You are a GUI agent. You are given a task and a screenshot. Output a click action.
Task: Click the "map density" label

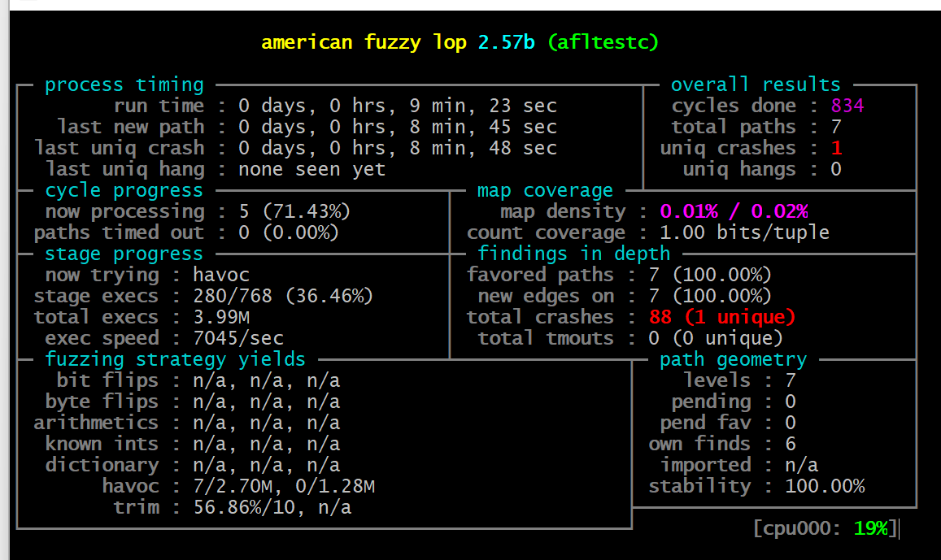tap(563, 211)
